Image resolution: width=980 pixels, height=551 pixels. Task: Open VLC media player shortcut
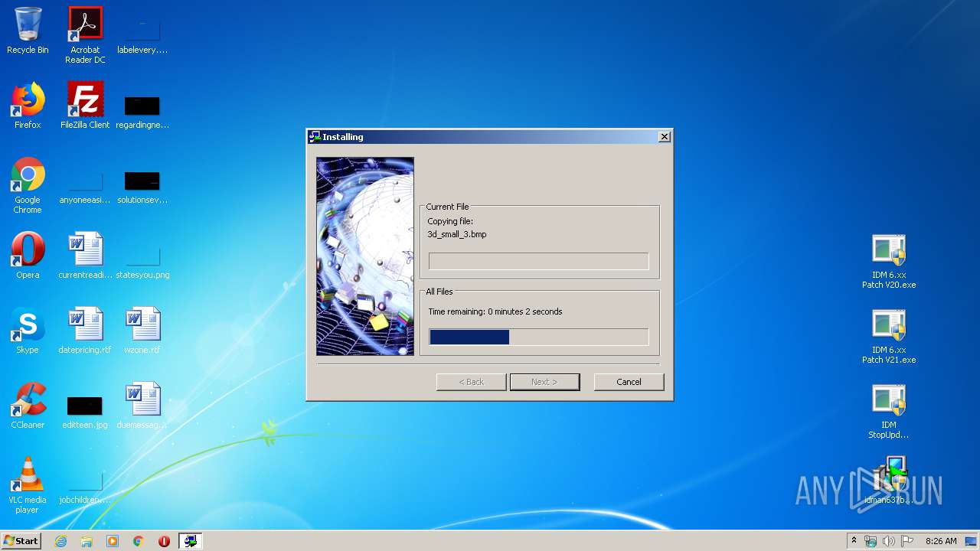click(x=28, y=485)
